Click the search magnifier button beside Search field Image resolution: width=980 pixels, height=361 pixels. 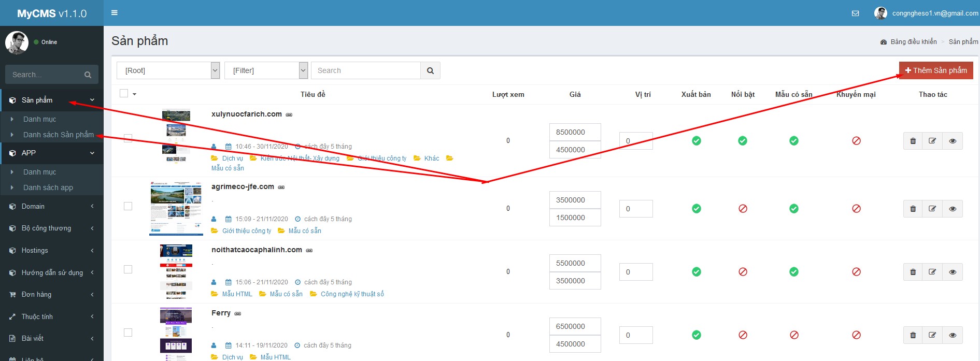pos(430,71)
